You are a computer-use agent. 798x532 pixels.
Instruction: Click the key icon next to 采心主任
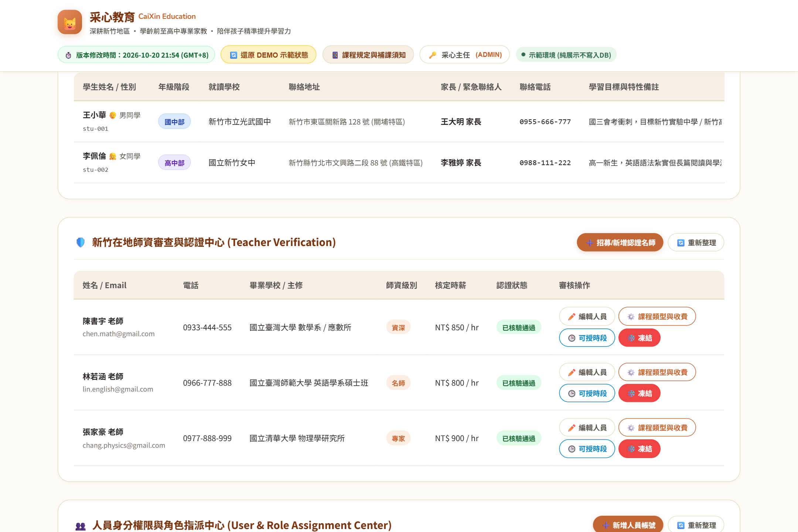[x=433, y=55]
